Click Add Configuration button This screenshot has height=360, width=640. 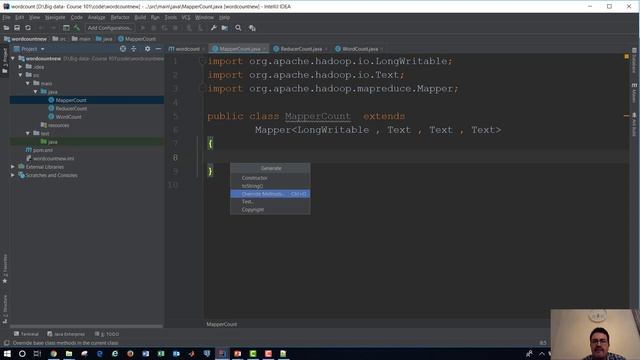click(x=110, y=28)
